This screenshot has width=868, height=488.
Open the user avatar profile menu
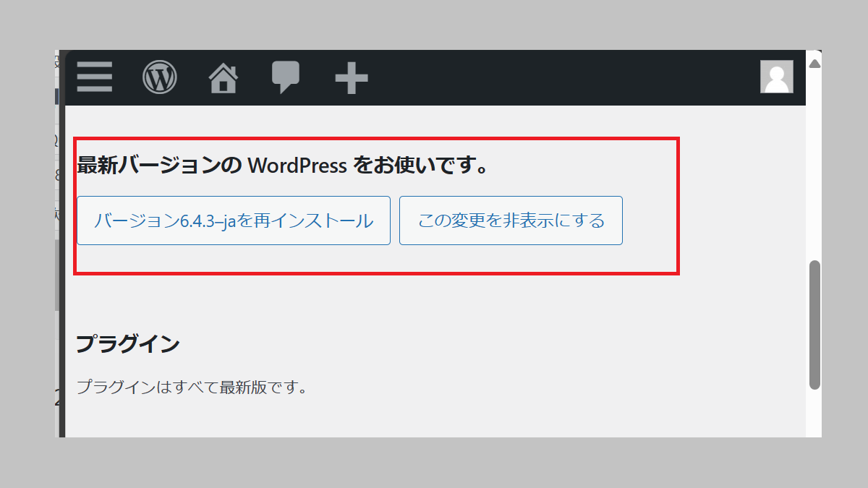point(777,77)
